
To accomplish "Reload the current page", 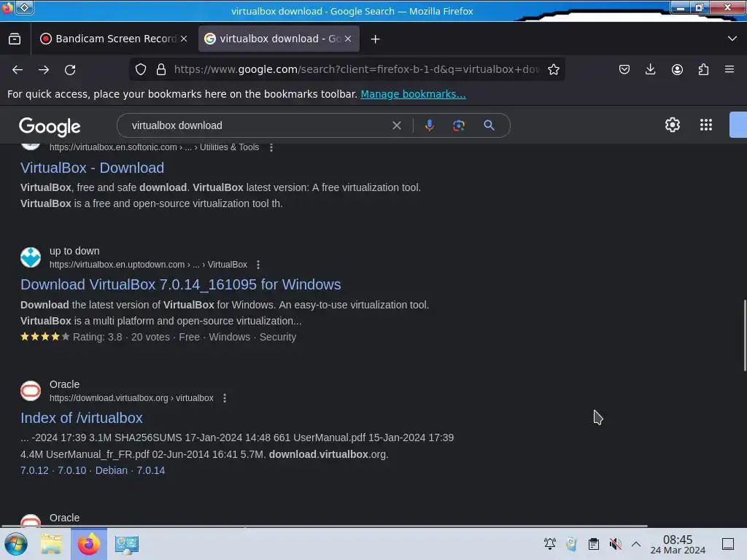I will click(x=70, y=70).
